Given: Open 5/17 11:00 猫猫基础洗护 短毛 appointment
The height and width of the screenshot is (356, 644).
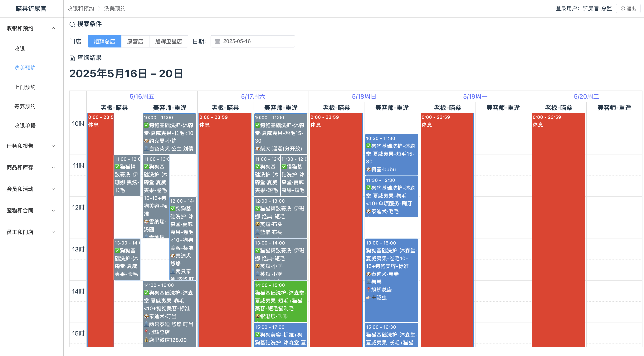Looking at the screenshot, I should pyautogui.click(x=294, y=176).
